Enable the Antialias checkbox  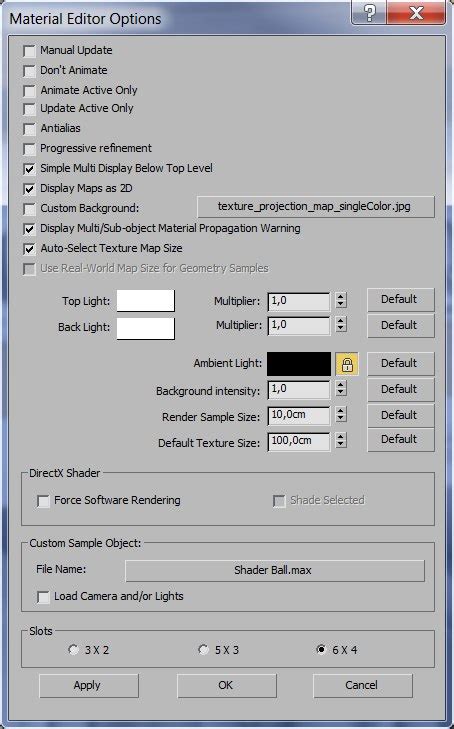[29, 129]
